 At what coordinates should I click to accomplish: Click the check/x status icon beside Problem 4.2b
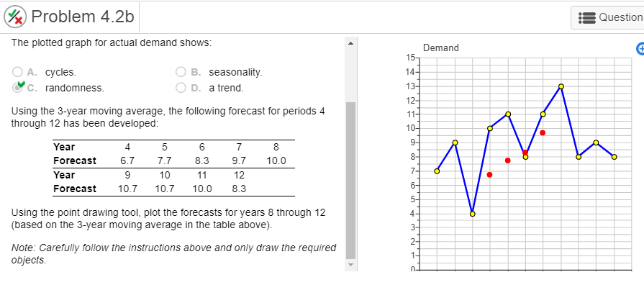click(x=16, y=17)
